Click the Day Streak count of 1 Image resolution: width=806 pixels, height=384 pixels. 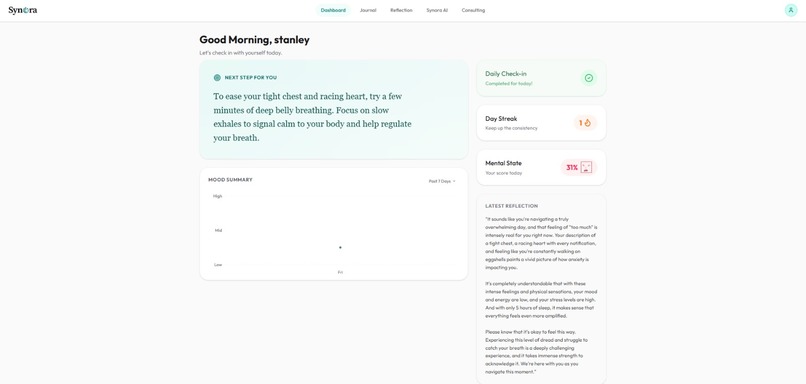coord(581,123)
